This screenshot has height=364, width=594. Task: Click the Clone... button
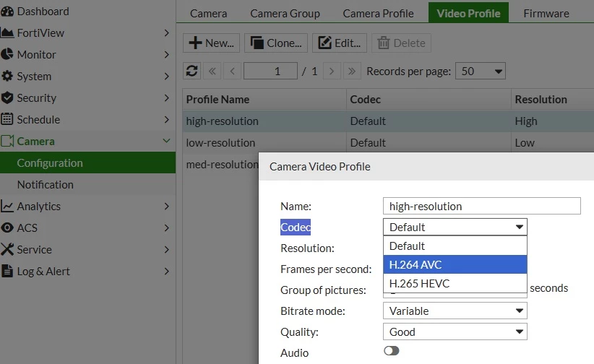pyautogui.click(x=276, y=43)
